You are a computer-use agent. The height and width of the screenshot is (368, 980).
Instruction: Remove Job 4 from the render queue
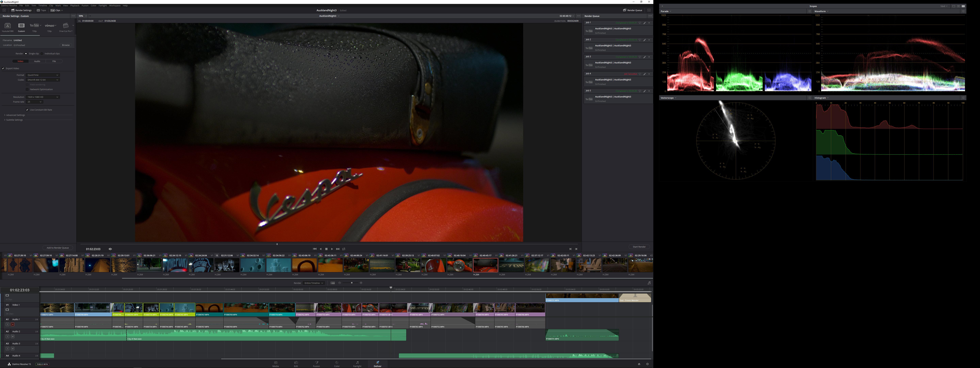coord(649,74)
